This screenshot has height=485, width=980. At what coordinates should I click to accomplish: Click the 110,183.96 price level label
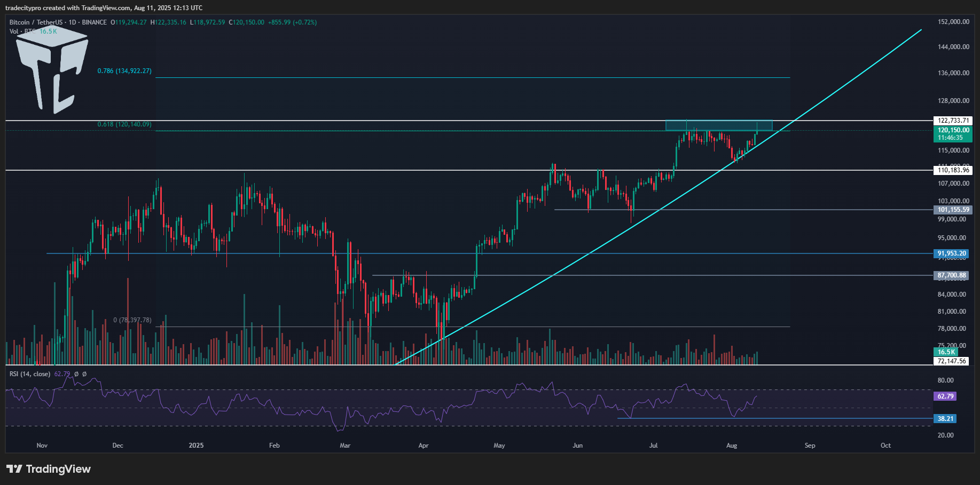953,170
